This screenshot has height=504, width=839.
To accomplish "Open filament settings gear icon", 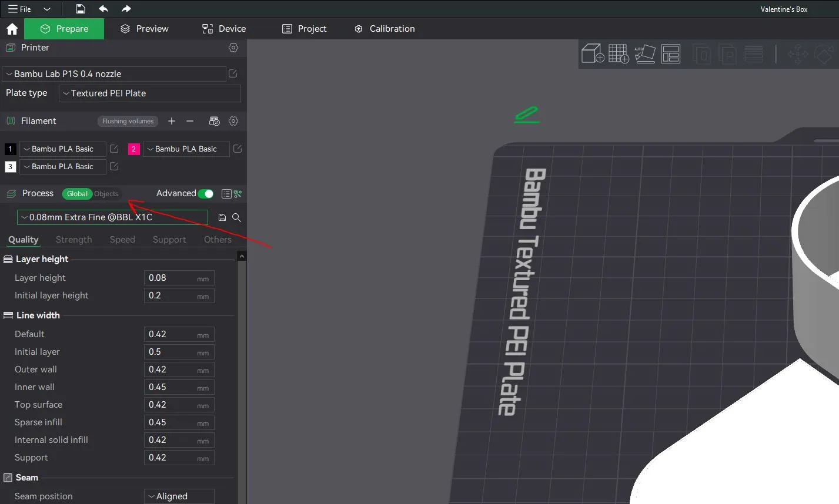I will 233,121.
